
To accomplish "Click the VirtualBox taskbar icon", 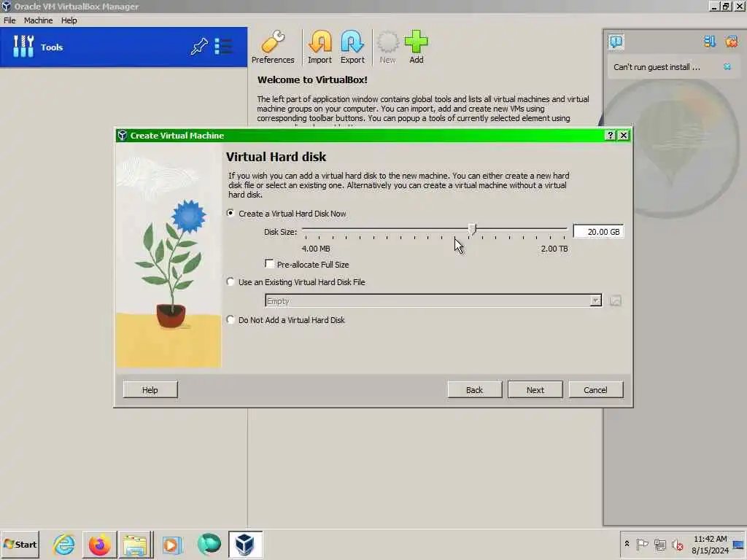I will tap(245, 544).
